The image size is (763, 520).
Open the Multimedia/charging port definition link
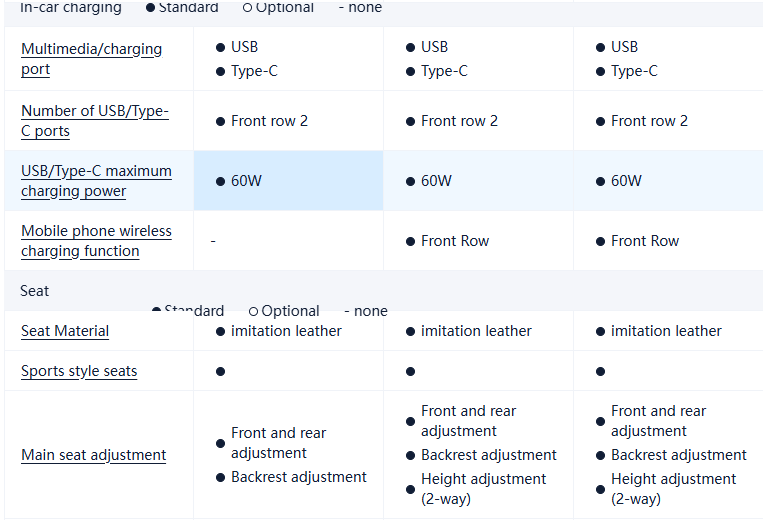coord(91,59)
